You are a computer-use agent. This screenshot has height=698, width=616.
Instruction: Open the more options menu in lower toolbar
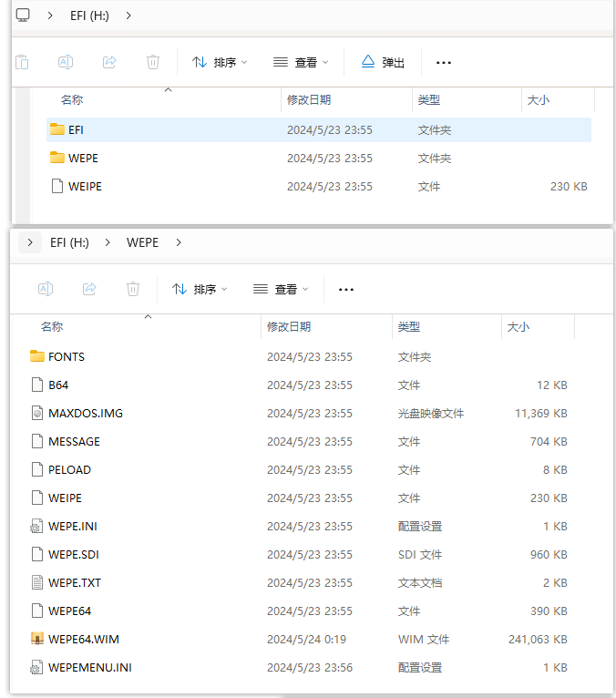[346, 289]
